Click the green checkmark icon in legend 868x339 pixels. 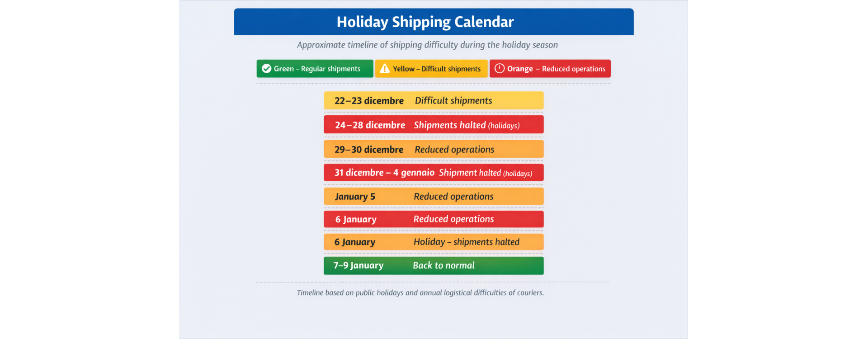(x=267, y=69)
